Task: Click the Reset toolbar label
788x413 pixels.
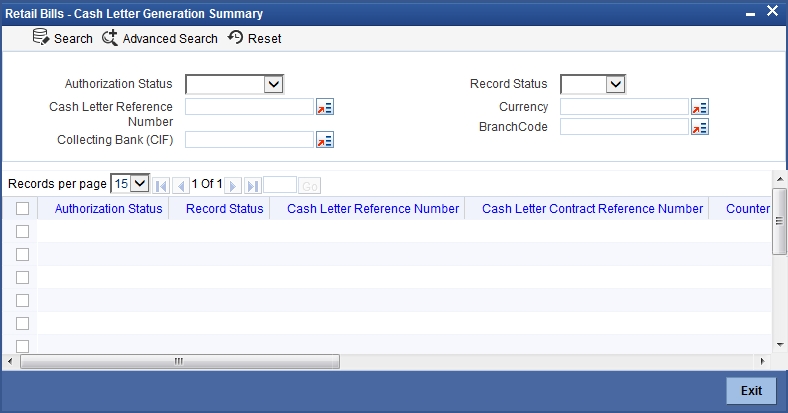Action: point(265,39)
